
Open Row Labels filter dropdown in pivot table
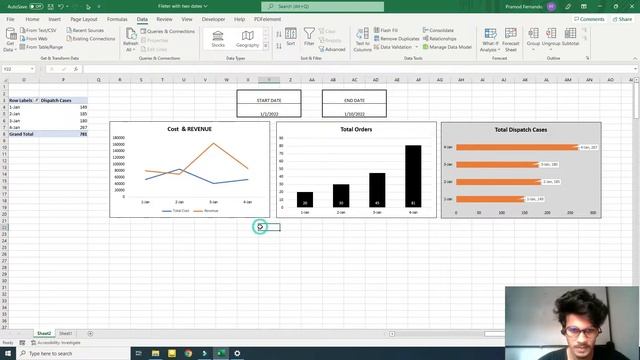pos(36,100)
